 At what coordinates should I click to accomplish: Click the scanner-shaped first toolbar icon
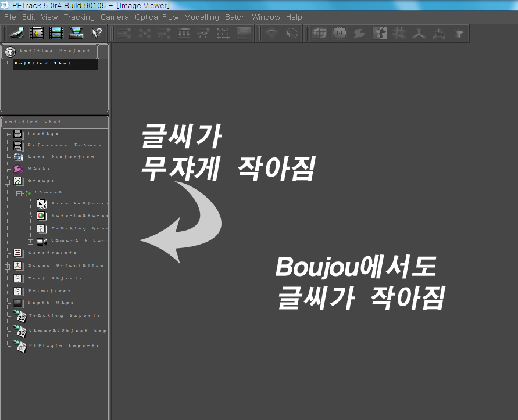[x=16, y=33]
